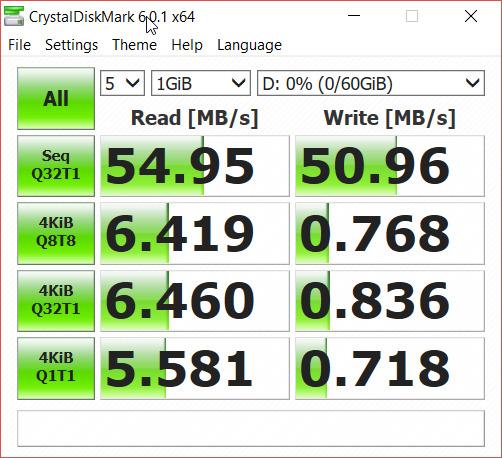Minimize the CrystalDiskMark window
The image size is (502, 458).
[x=354, y=16]
